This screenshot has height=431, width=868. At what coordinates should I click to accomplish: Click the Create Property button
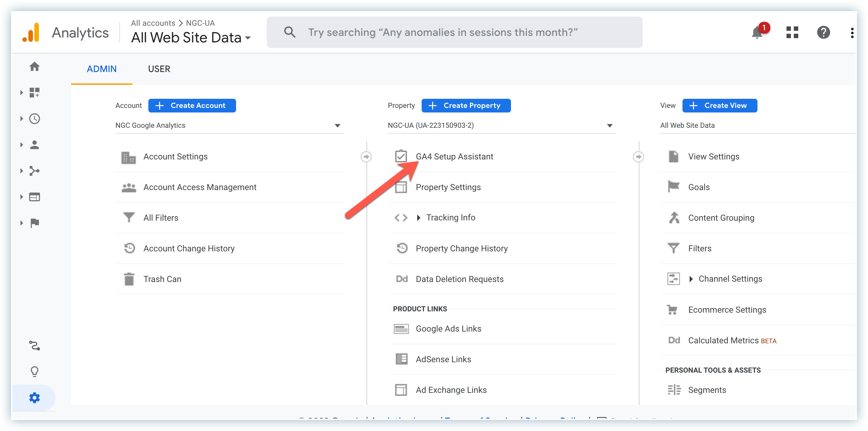click(x=466, y=106)
